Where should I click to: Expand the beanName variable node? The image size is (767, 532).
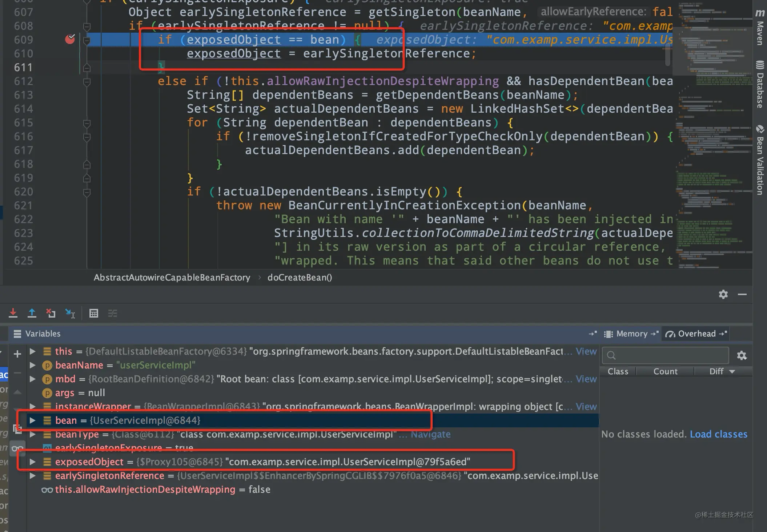[33, 365]
